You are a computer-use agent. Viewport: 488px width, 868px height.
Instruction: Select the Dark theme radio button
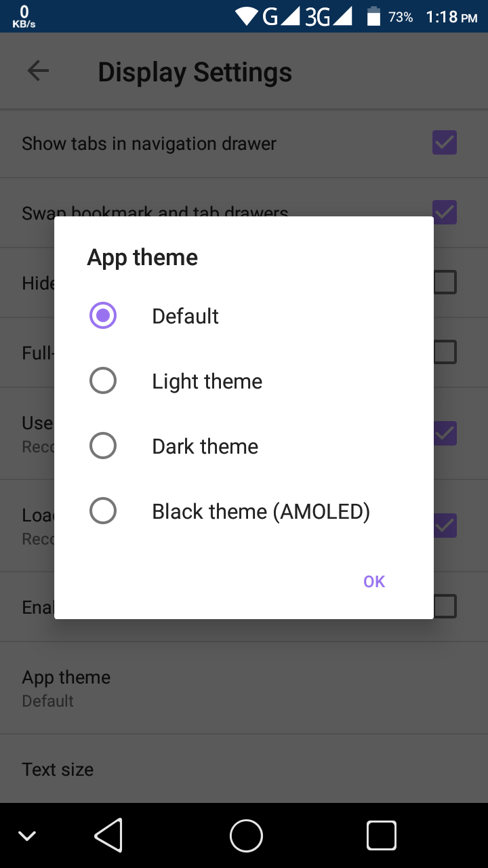[103, 446]
